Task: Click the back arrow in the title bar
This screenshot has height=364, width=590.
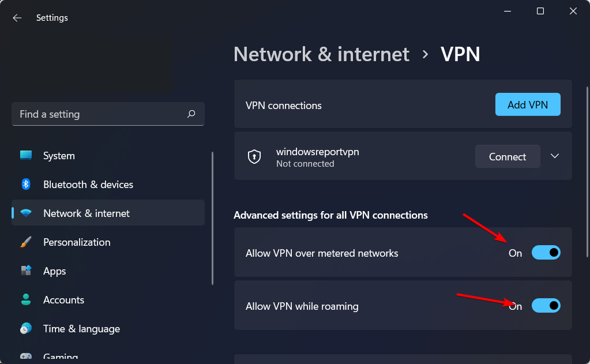Action: coord(17,18)
